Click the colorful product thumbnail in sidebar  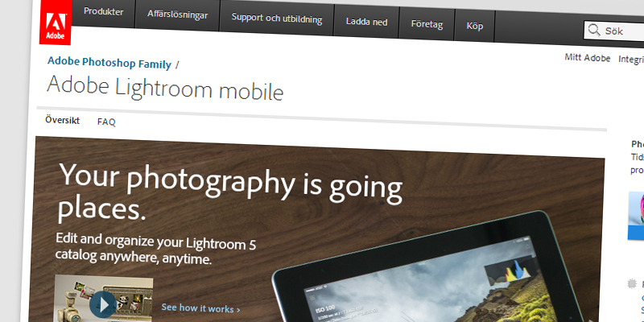[x=636, y=216]
